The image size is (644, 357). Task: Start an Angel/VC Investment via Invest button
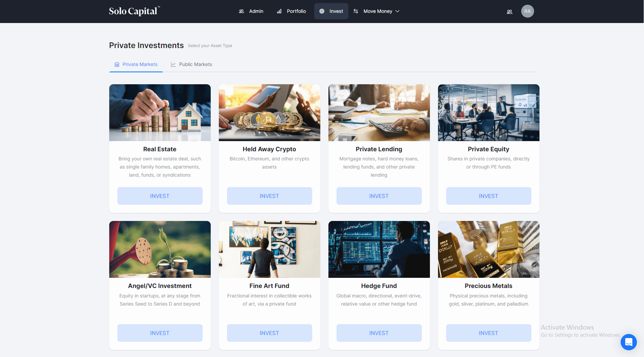point(160,333)
